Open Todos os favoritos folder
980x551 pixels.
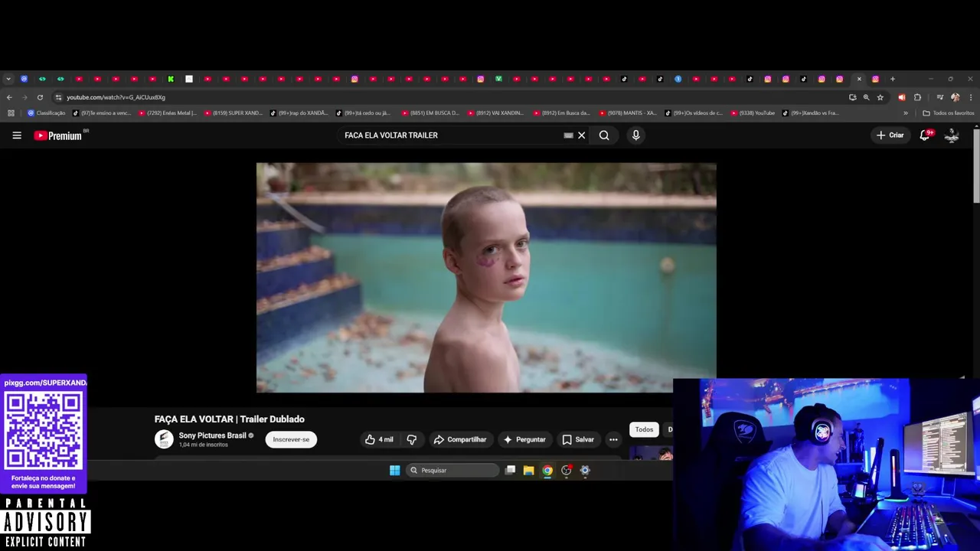click(x=949, y=113)
